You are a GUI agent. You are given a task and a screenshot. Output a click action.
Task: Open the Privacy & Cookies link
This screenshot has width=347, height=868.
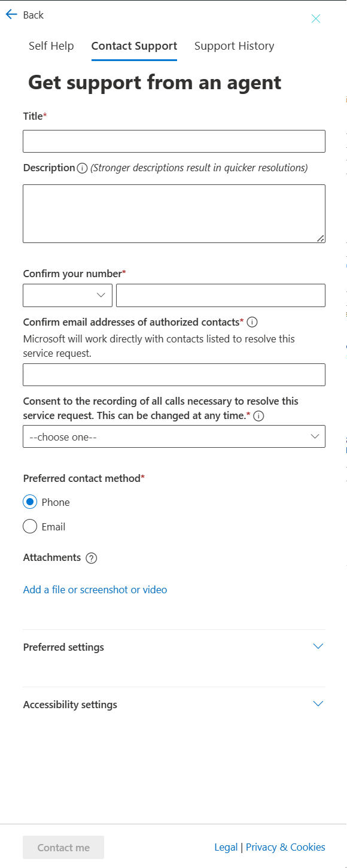tap(285, 847)
